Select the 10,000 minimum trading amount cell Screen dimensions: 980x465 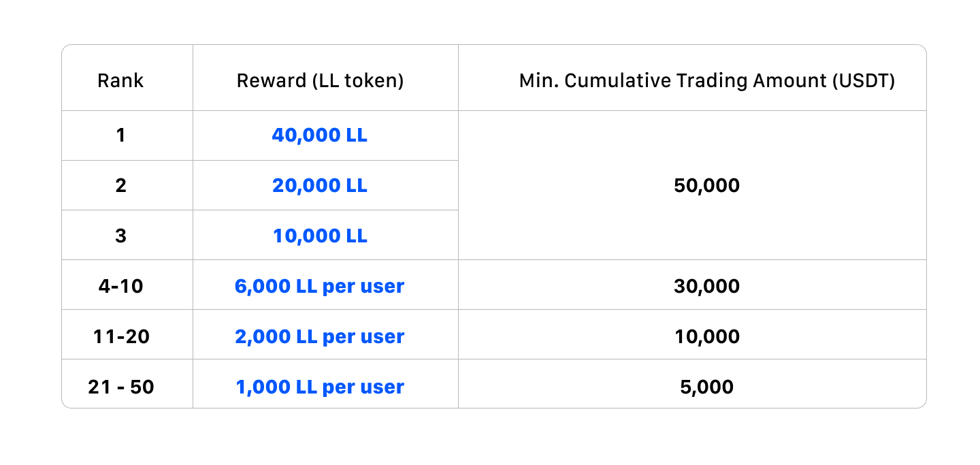706,336
